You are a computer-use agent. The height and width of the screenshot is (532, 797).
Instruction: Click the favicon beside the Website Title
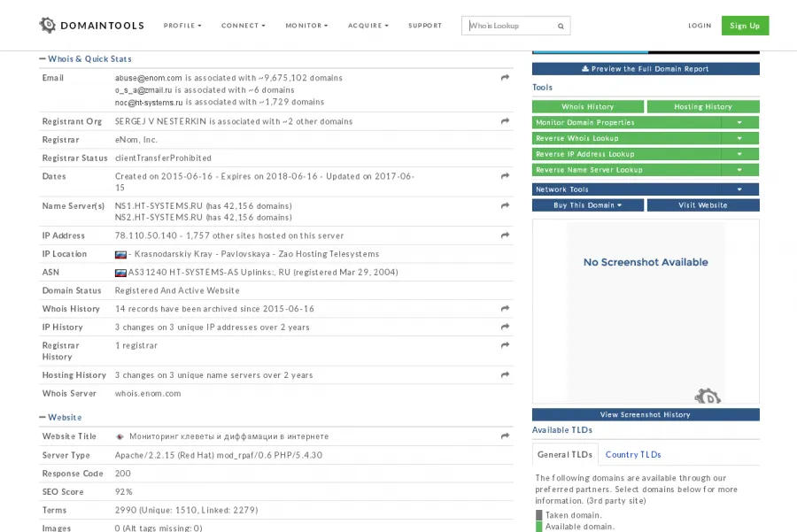(120, 436)
